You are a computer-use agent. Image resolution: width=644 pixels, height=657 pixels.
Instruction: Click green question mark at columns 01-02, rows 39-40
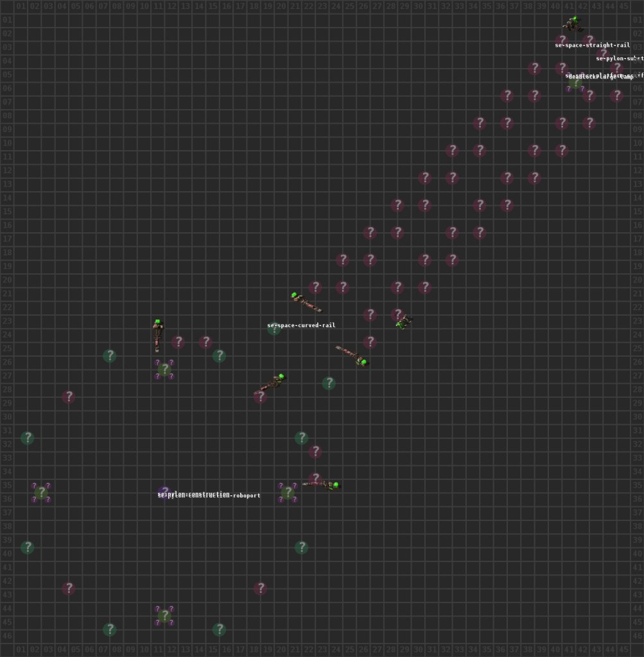click(x=28, y=547)
